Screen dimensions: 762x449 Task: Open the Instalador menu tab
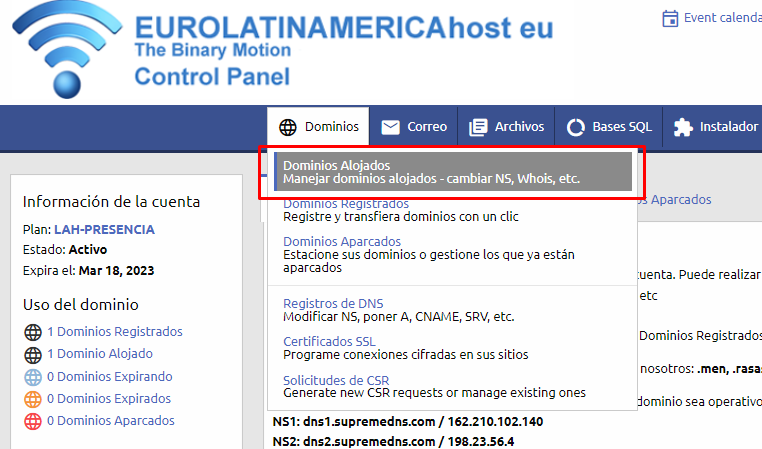click(x=712, y=127)
